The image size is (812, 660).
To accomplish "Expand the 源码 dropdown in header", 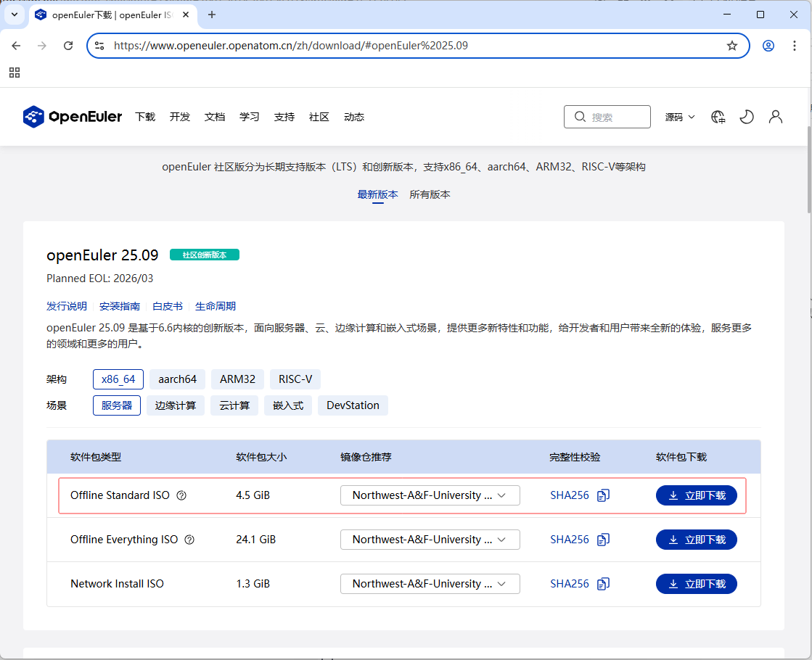I will pyautogui.click(x=679, y=117).
